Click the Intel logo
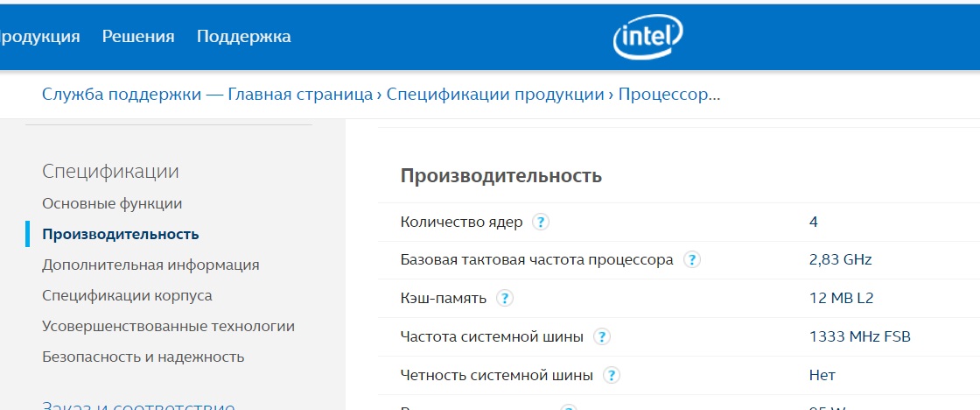Screen dimensions: 980x410 [647, 37]
